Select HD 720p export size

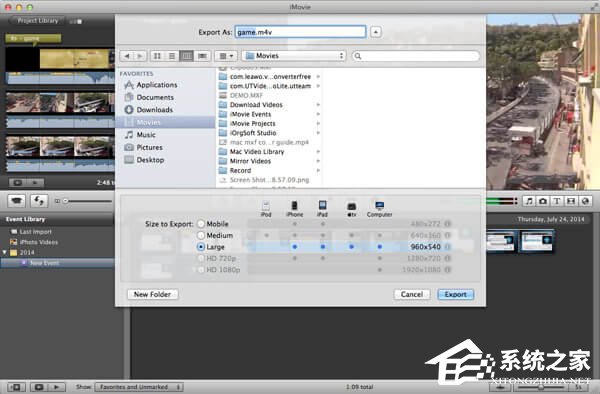[x=201, y=259]
